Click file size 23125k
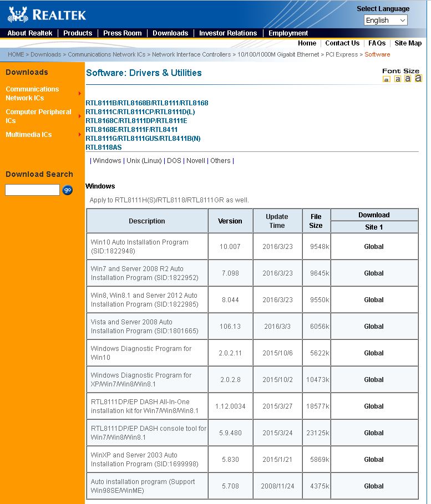Viewport: 431px width, 504px height. (x=317, y=433)
